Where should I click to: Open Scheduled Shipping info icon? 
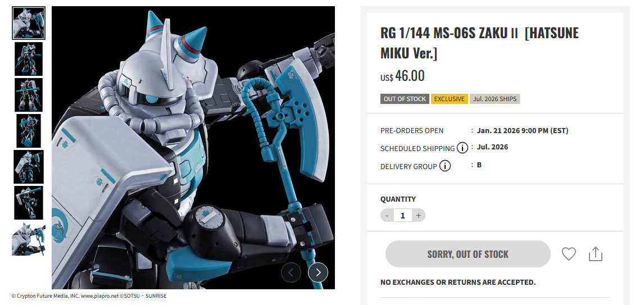[462, 148]
